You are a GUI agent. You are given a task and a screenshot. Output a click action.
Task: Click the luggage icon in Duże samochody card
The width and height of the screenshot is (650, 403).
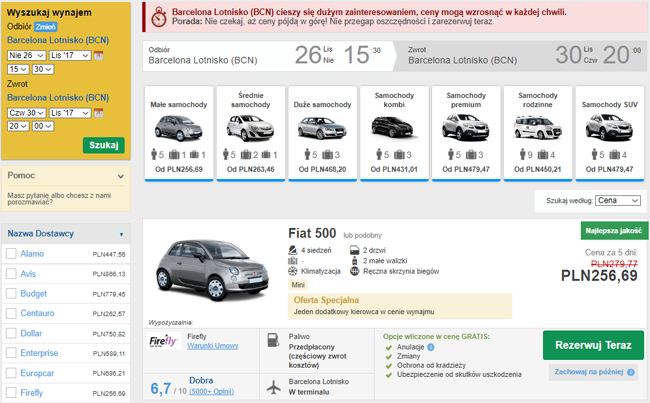point(327,155)
